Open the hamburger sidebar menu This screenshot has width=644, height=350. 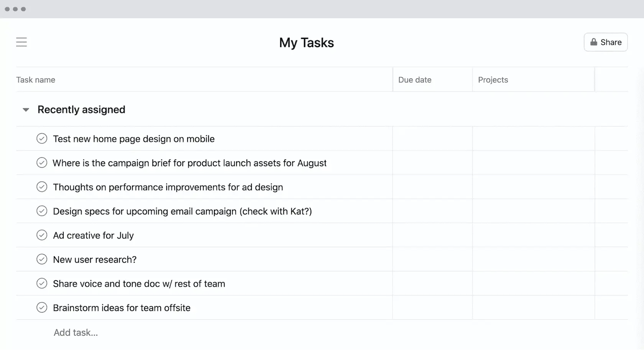pyautogui.click(x=21, y=42)
